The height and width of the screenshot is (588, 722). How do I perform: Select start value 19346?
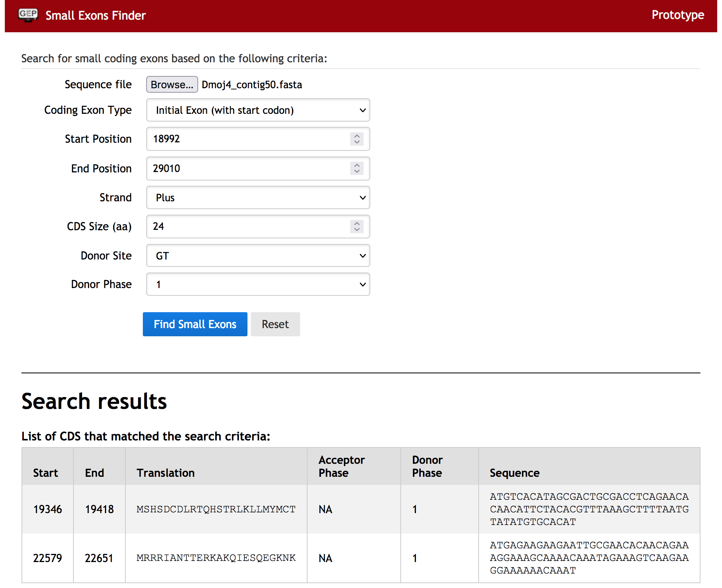point(47,509)
